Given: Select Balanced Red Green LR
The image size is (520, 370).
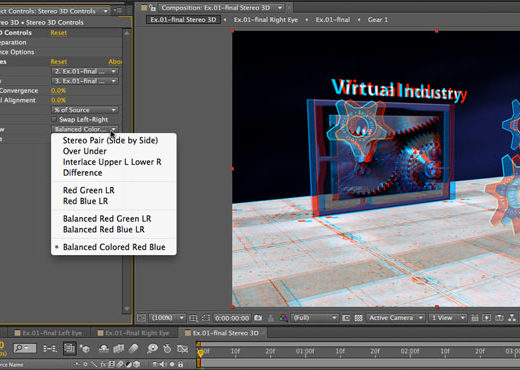Looking at the screenshot, I should tap(107, 219).
